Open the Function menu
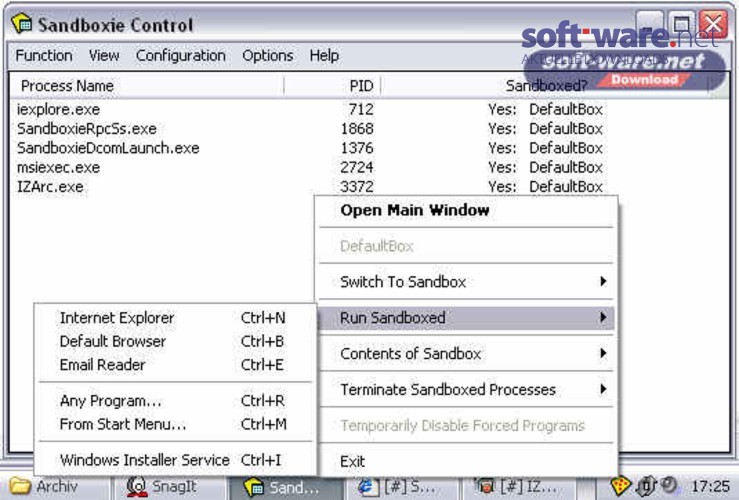Screen dimensions: 739x500 (44, 56)
